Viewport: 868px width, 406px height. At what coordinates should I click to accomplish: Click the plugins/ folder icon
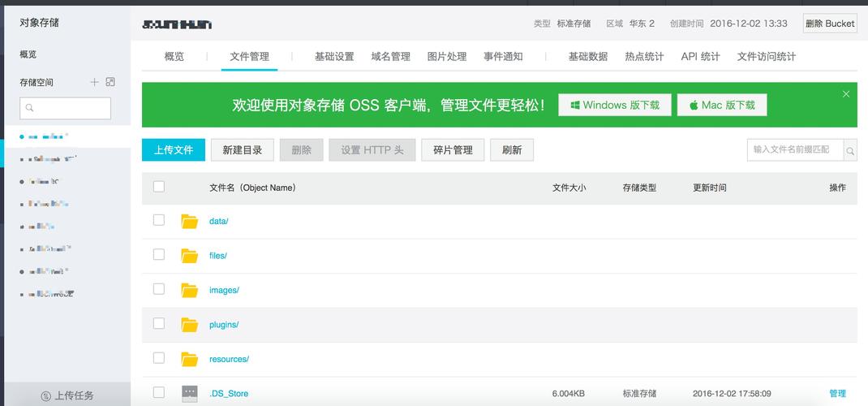[190, 325]
